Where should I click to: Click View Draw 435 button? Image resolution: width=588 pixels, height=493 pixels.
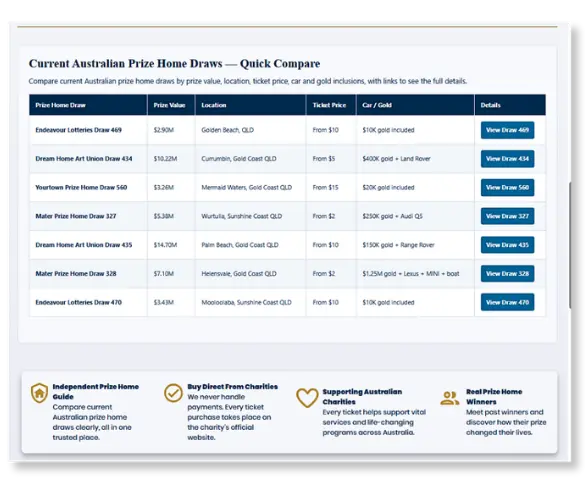coord(507,245)
